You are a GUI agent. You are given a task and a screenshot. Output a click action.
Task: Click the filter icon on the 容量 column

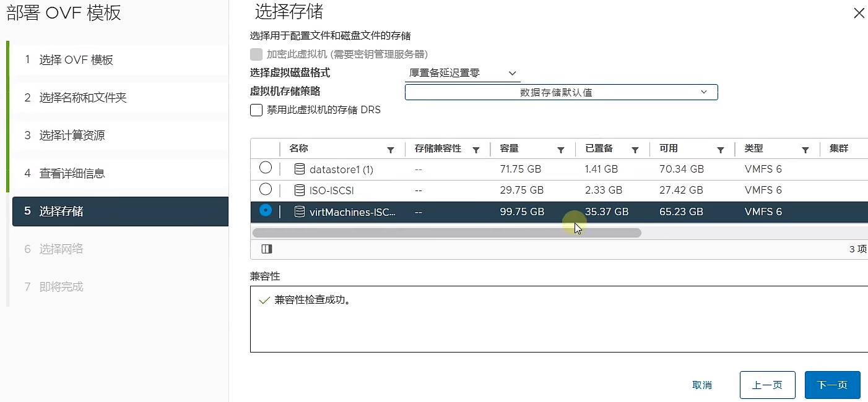tap(561, 149)
